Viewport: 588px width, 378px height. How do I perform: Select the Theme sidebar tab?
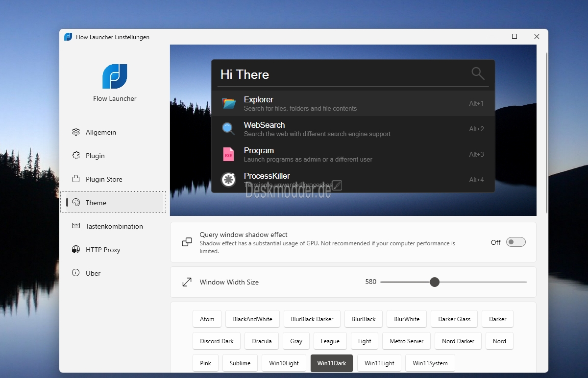point(115,202)
